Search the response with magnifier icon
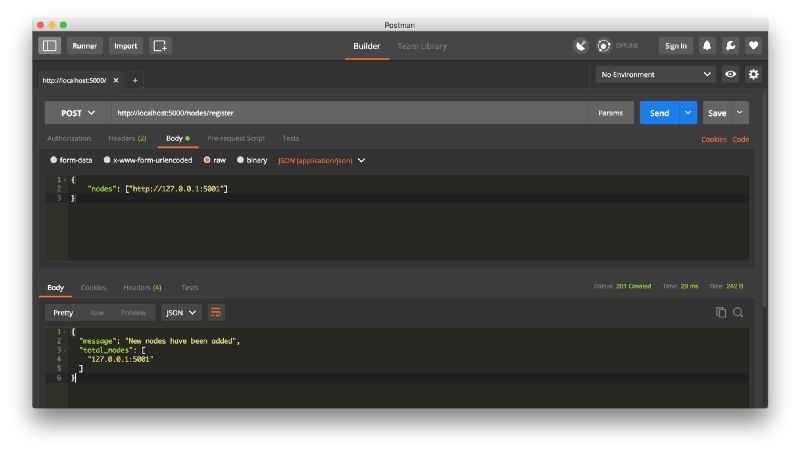The image size is (800, 454). [738, 312]
